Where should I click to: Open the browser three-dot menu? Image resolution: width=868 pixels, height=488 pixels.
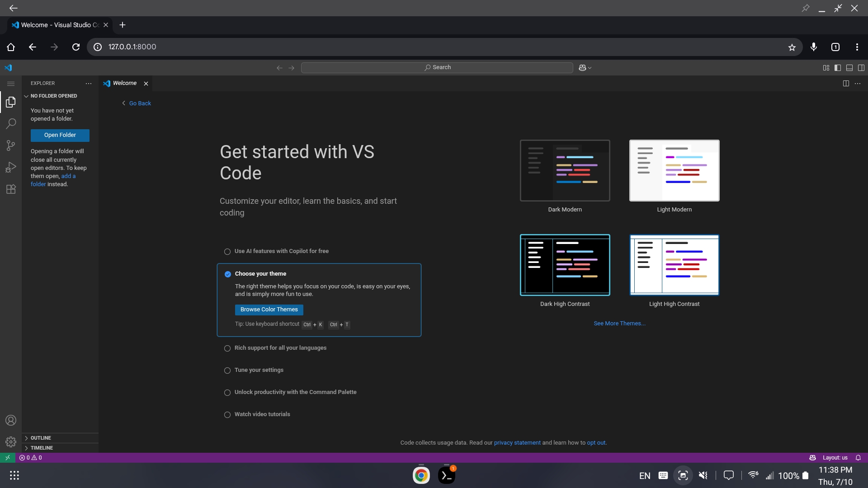click(x=857, y=47)
